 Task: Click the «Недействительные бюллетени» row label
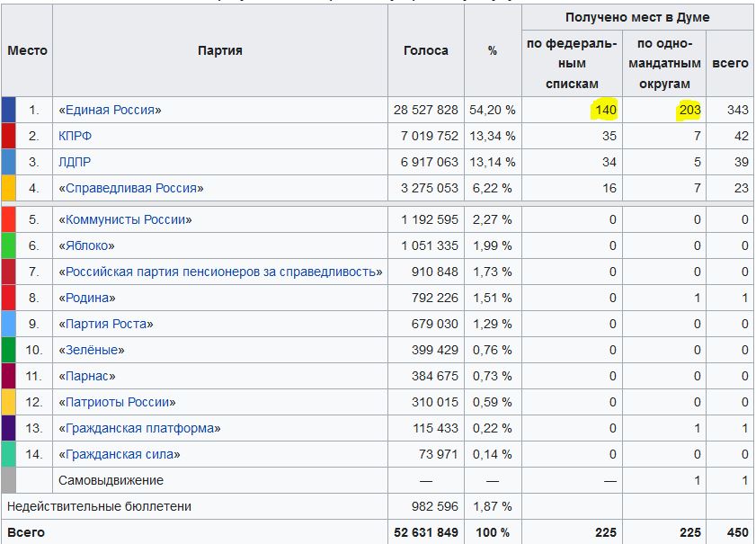click(x=99, y=506)
